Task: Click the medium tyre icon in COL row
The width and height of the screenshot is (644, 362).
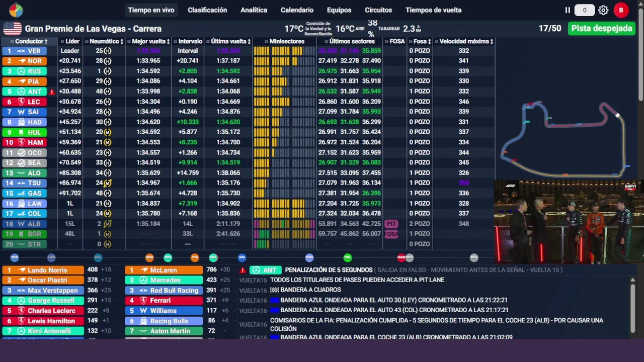Action: (107, 214)
